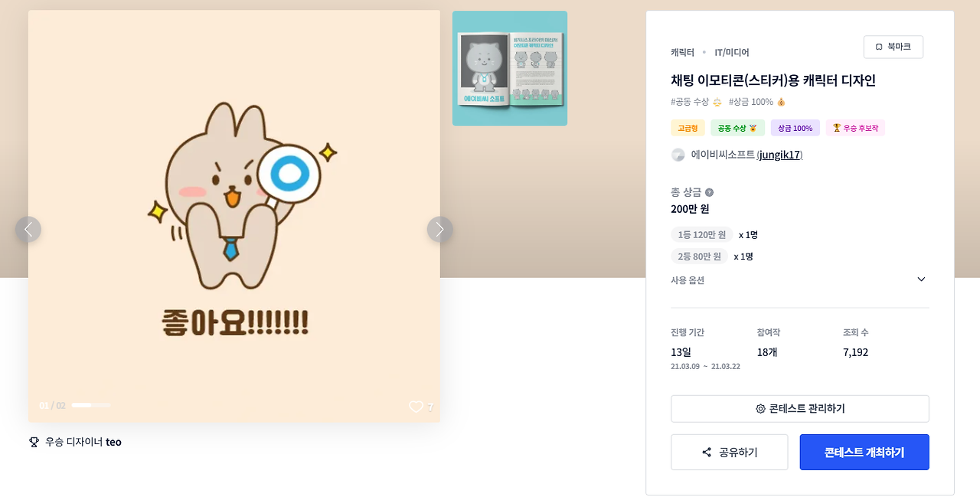Like the design with the heart icon
Image resolution: width=980 pixels, height=497 pixels.
(x=416, y=407)
